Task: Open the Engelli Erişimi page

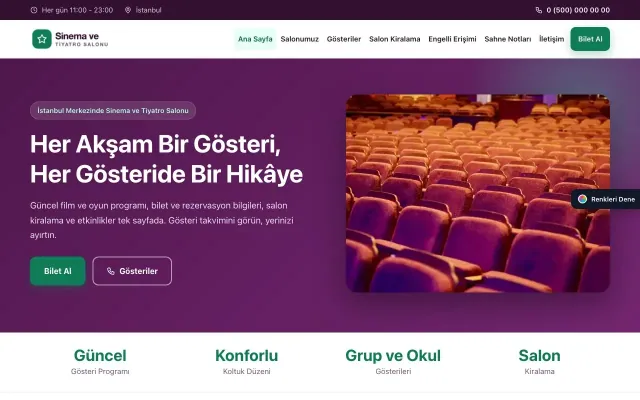Action: click(x=452, y=39)
